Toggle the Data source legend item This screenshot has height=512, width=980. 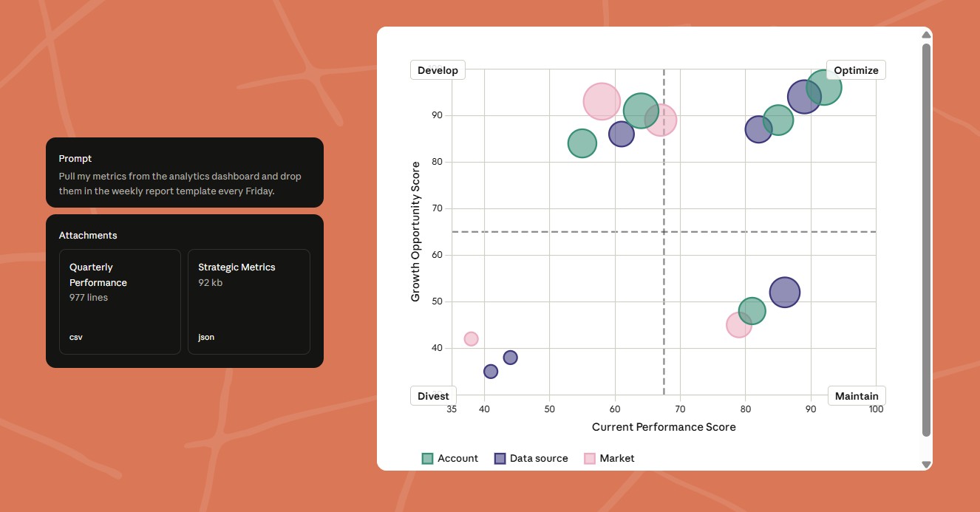[x=531, y=458]
